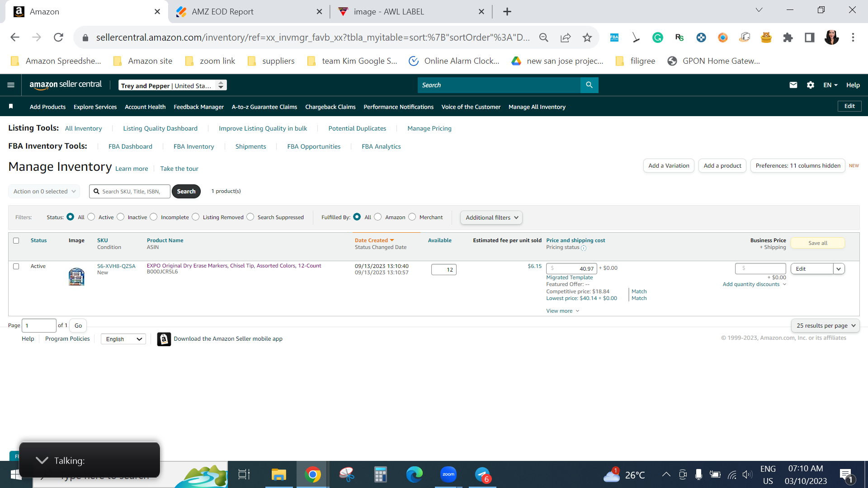Expand View more pricing details
The width and height of the screenshot is (868, 488).
click(x=562, y=311)
